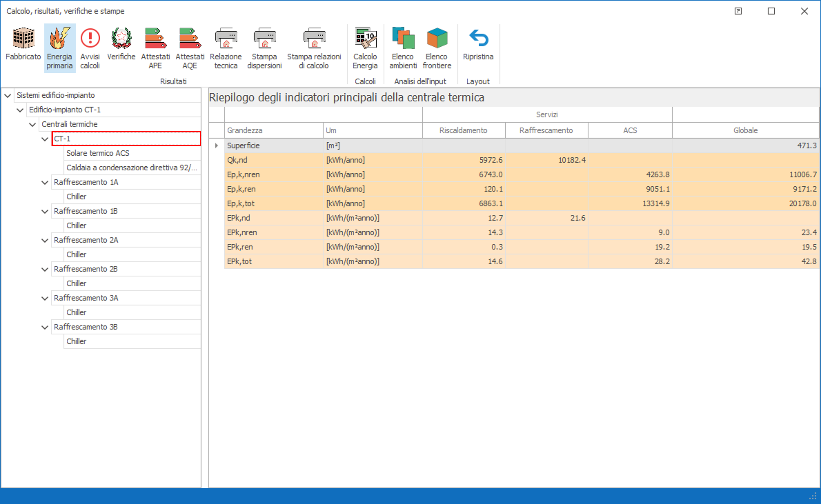821x504 pixels.
Task: Click the Riscaldamento column header
Action: [463, 130]
